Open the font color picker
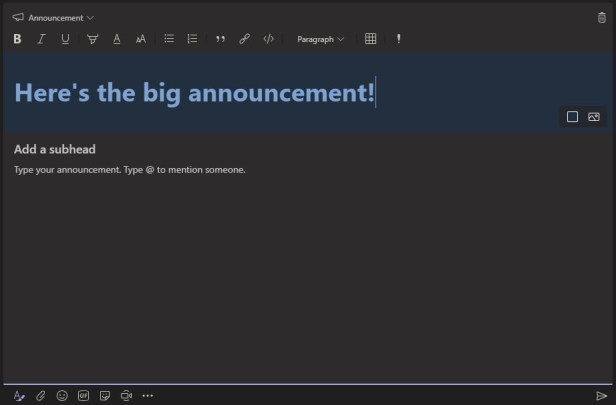 (x=117, y=39)
